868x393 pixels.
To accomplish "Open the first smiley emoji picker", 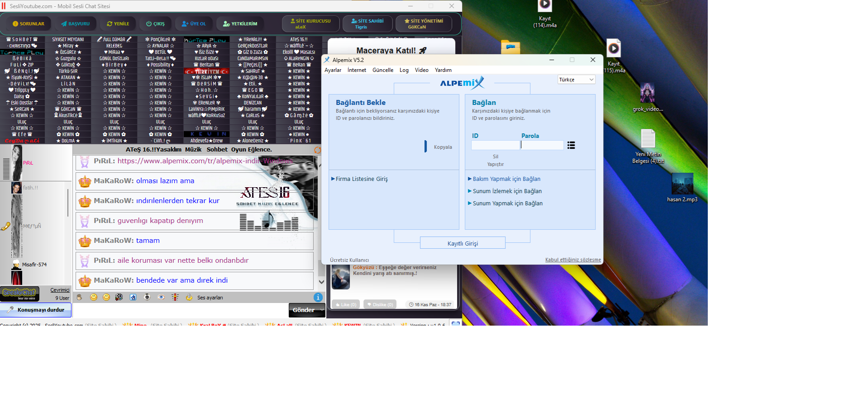I will point(94,297).
